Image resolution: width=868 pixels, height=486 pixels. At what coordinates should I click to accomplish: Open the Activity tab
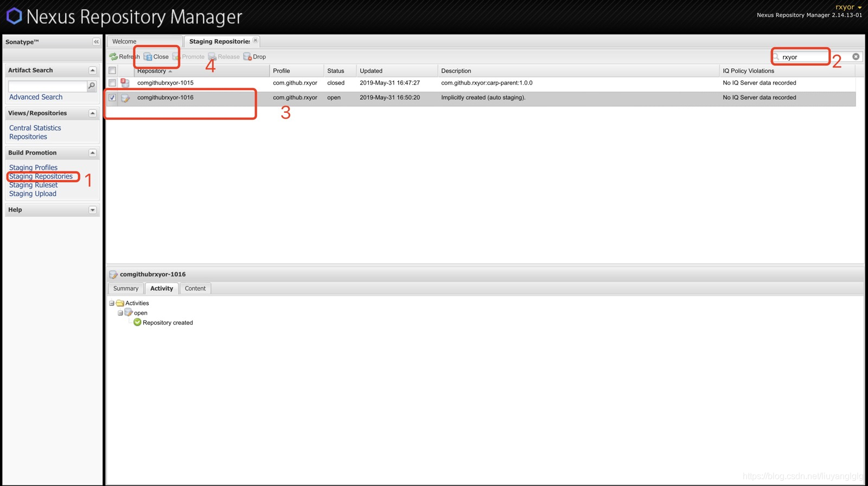162,289
